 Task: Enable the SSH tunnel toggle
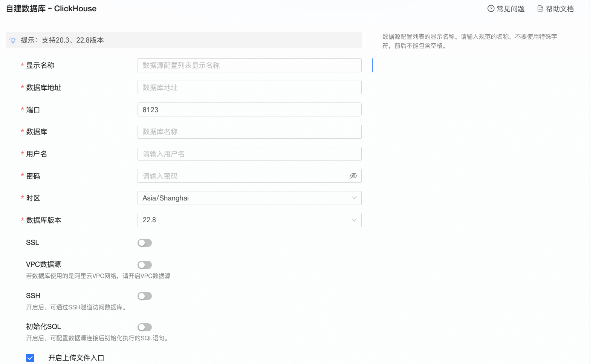[145, 296]
